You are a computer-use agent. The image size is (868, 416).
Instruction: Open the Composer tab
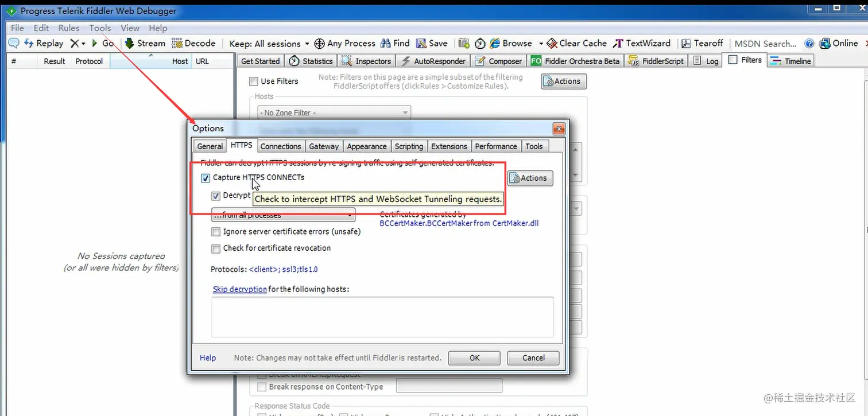(498, 61)
